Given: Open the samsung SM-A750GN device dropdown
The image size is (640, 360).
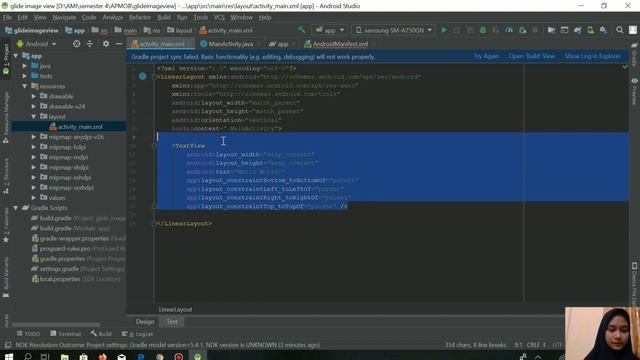Looking at the screenshot, I should click(393, 30).
